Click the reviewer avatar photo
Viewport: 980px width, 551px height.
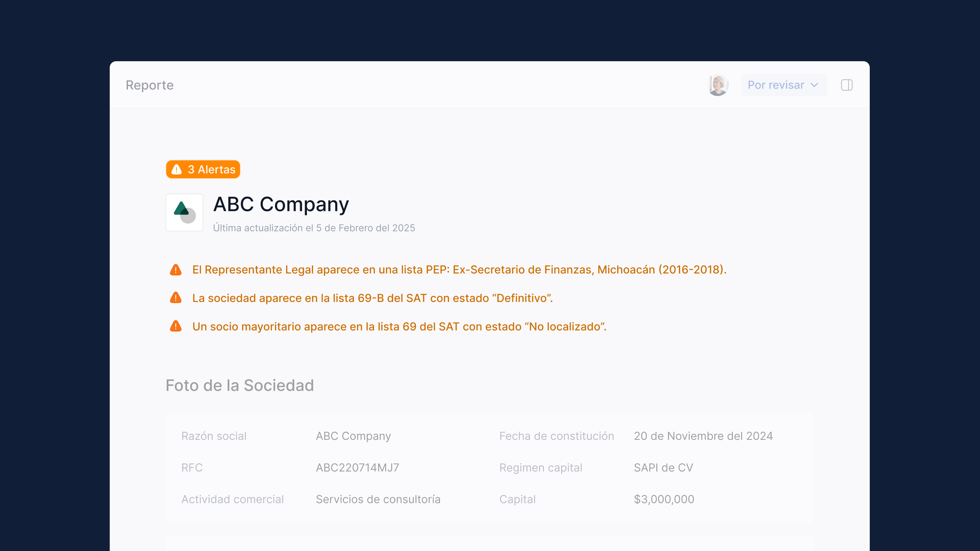tap(718, 85)
